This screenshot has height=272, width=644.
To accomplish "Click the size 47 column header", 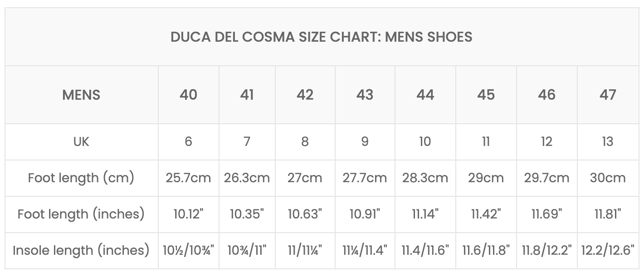I will (x=608, y=95).
